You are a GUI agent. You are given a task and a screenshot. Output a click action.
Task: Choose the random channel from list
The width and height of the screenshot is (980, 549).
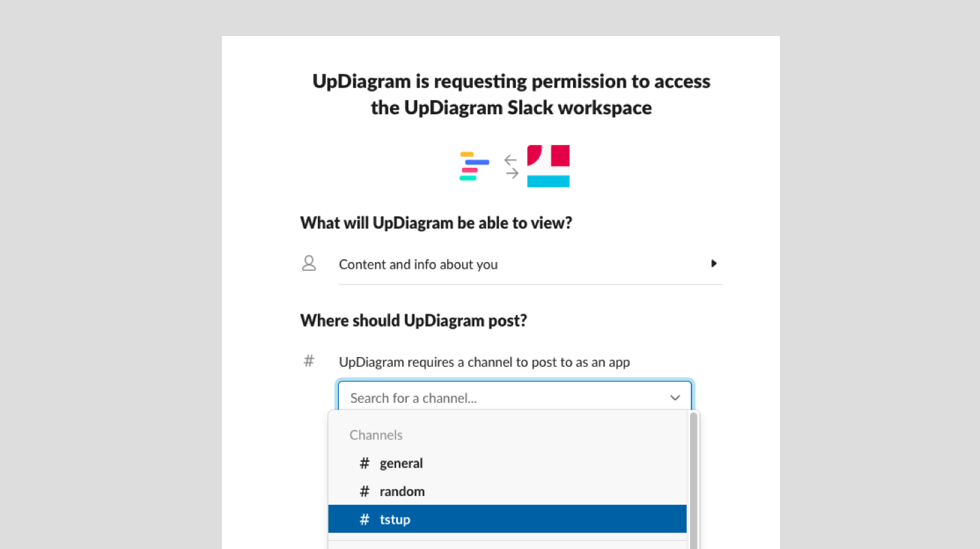(402, 491)
